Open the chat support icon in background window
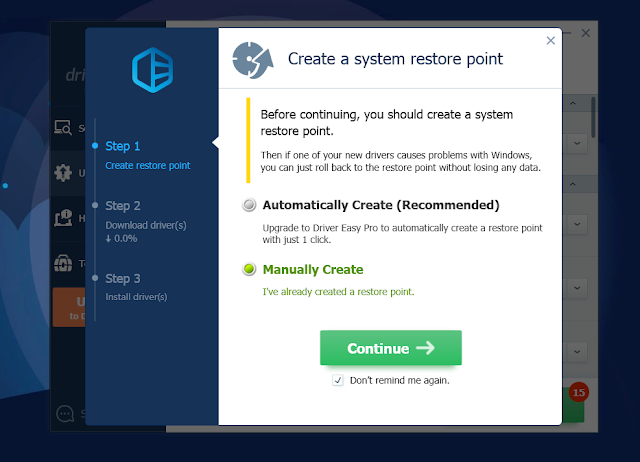Viewport: 640px width, 462px height. click(65, 414)
